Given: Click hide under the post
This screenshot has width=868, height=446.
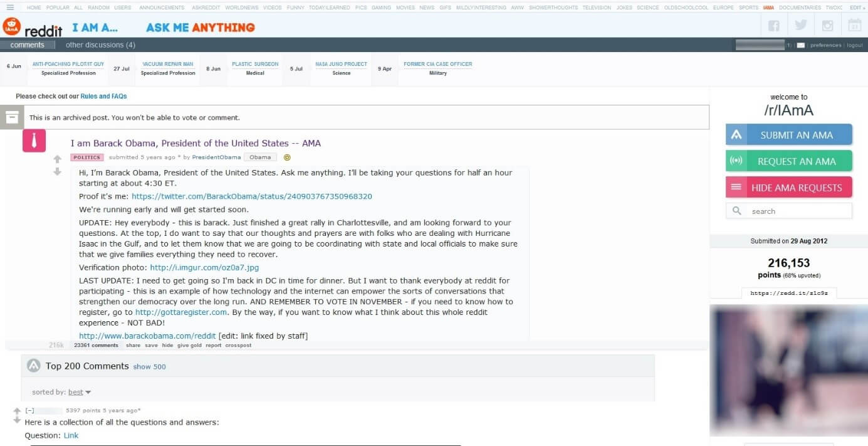Looking at the screenshot, I should (167, 346).
